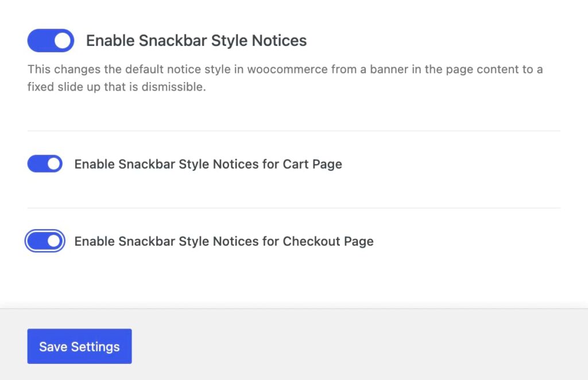The image size is (588, 380).
Task: Click the Enable Snackbar Style Notices heading
Action: pos(196,40)
